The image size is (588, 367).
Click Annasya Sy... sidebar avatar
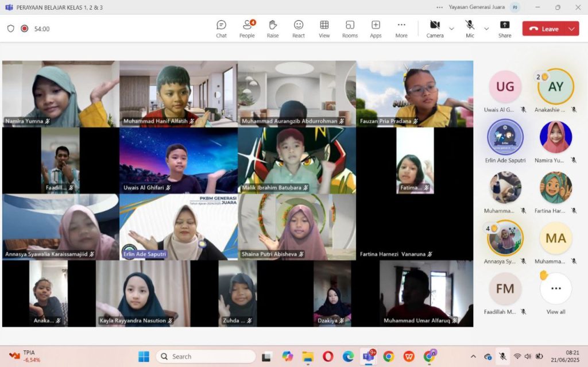coord(505,238)
